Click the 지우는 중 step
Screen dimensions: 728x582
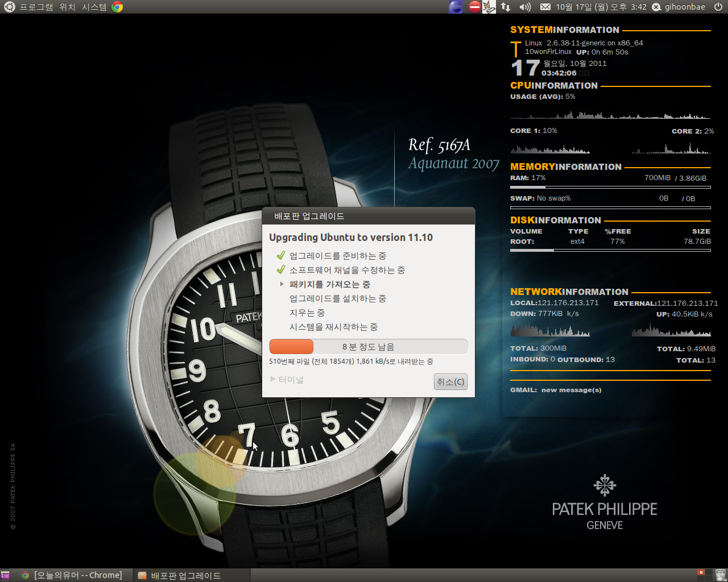click(307, 313)
